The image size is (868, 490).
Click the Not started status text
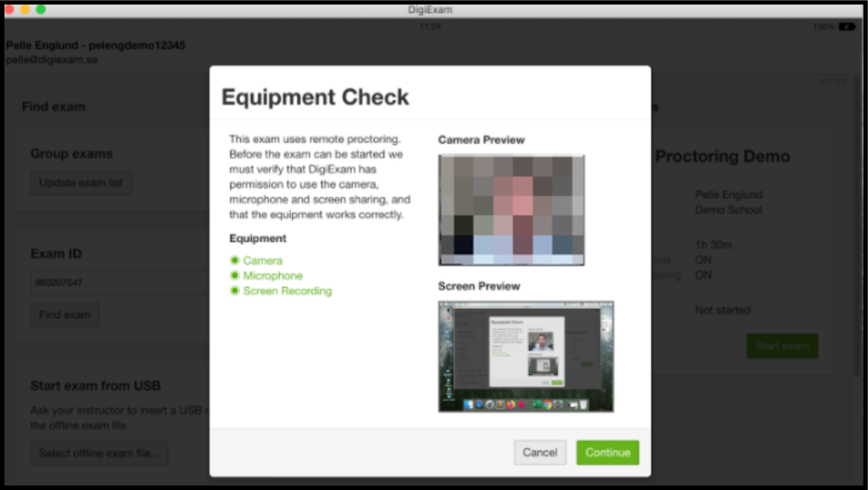point(723,310)
